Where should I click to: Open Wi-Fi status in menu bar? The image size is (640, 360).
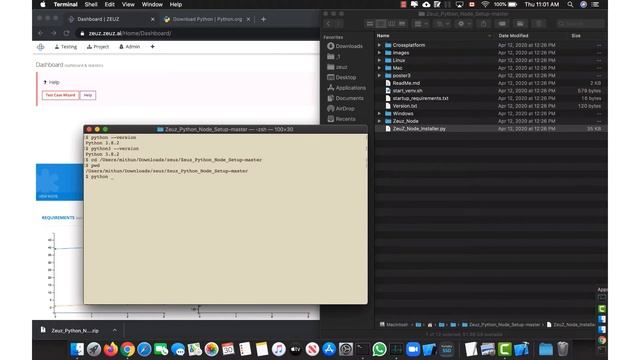point(485,4)
